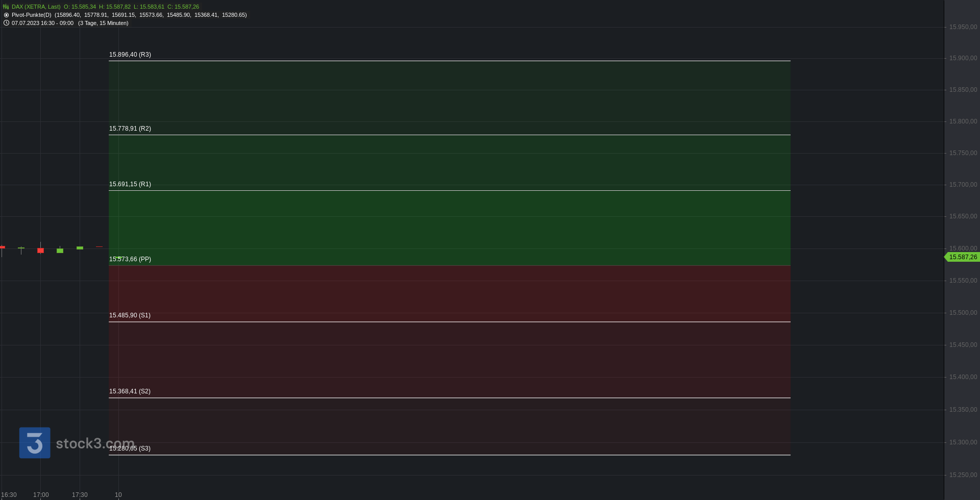Click the 17:30 marker on the time axis

[80, 495]
